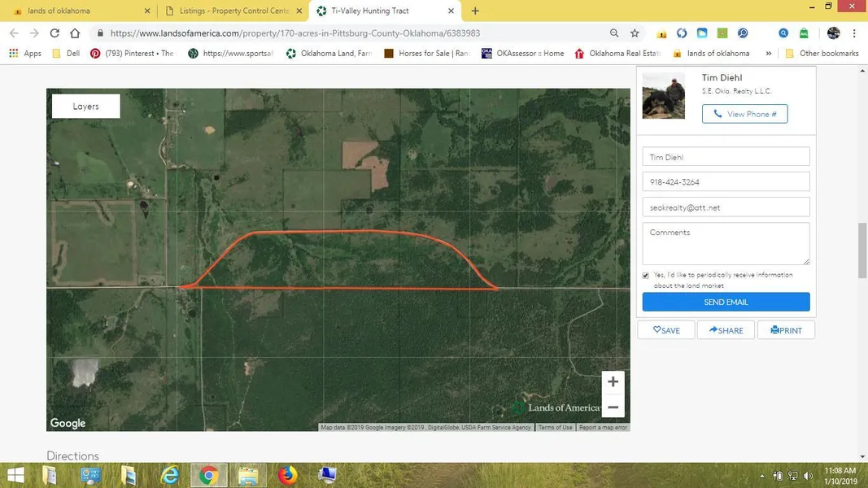Image resolution: width=868 pixels, height=488 pixels.
Task: Click the View Phone # button
Action: pos(744,114)
